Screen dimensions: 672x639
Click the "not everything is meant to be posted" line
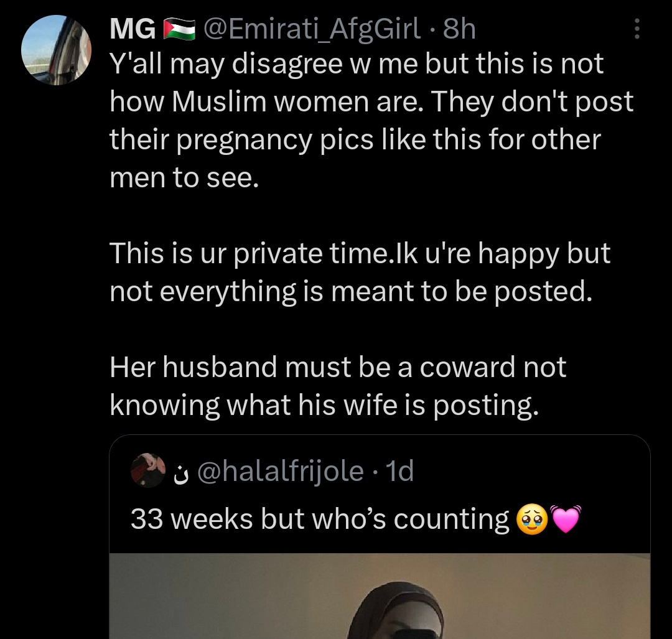pos(350,291)
